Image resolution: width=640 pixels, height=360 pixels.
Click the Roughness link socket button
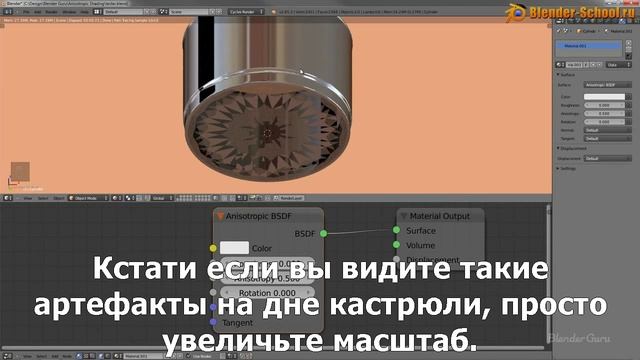click(629, 105)
